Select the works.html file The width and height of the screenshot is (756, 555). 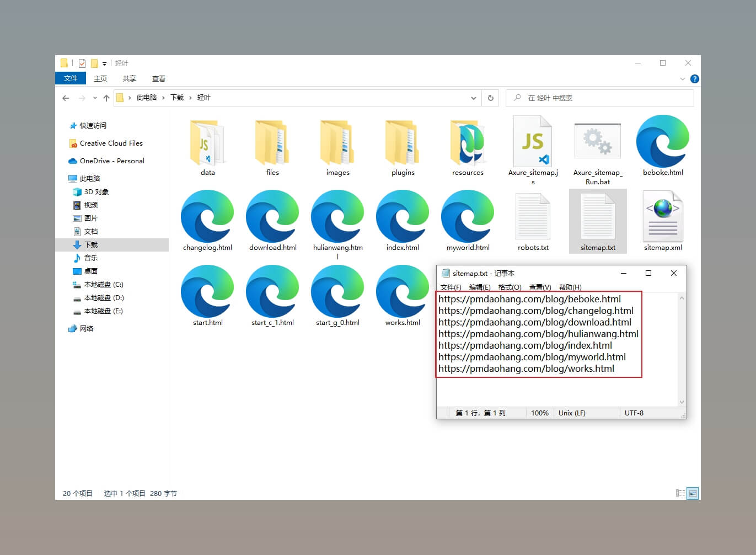[403, 296]
